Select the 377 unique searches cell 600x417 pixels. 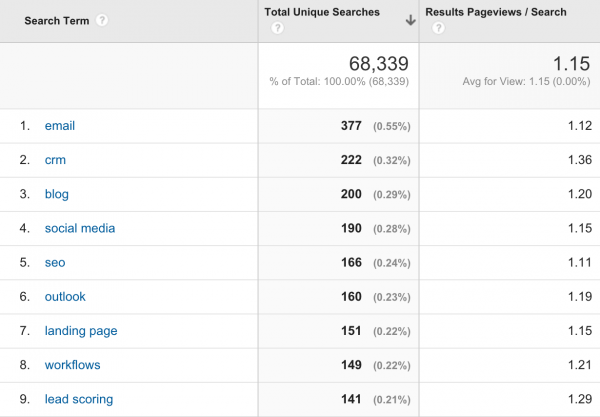pos(351,126)
